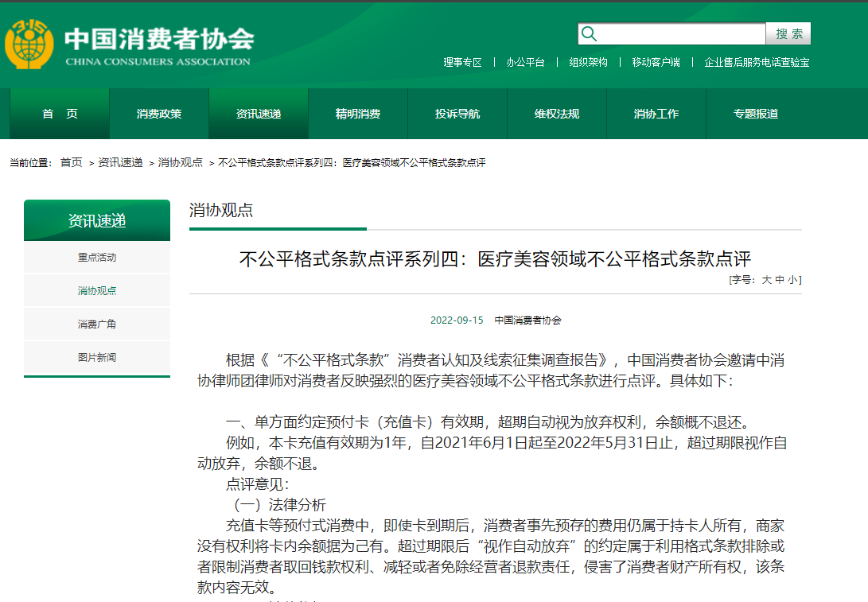Image resolution: width=868 pixels, height=602 pixels.
Task: Open the 专题报道 navigation menu
Action: click(756, 114)
